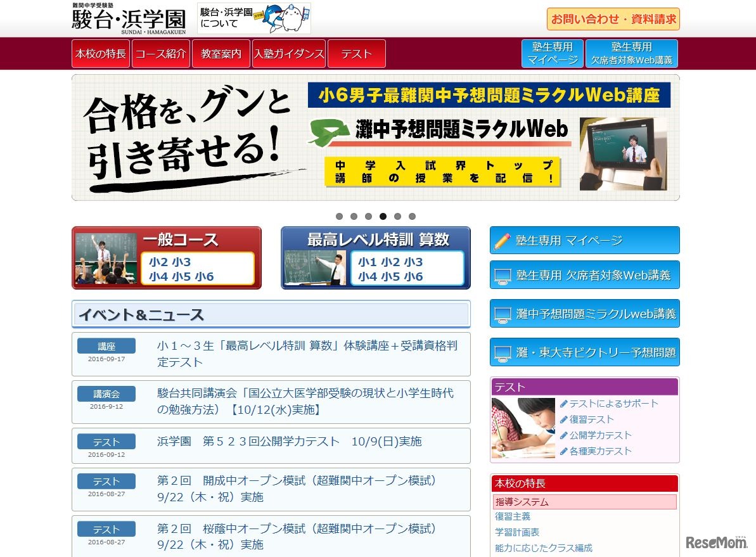Click tablet lecture image in hero banner
Screen dimensions: 756x557
tap(624, 154)
